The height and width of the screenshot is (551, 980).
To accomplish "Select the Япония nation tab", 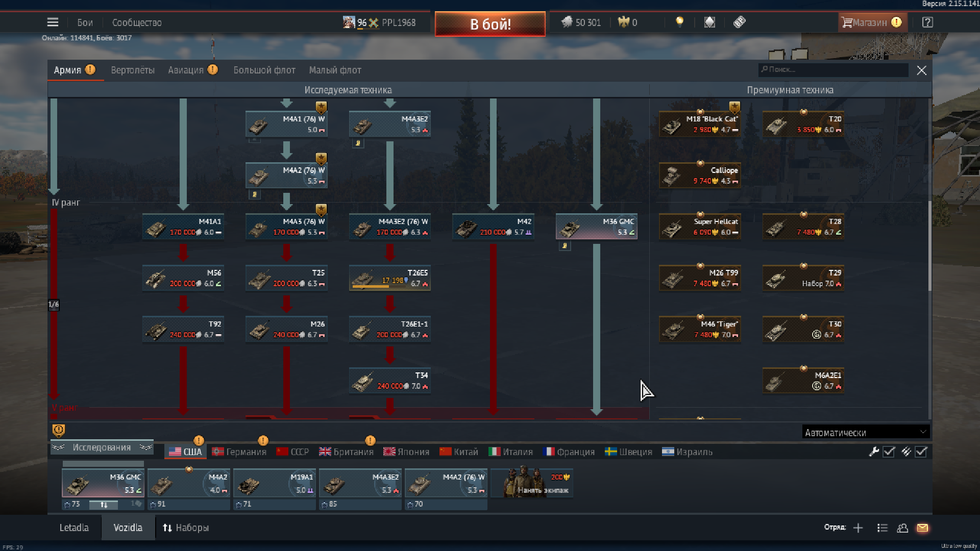I will (406, 452).
